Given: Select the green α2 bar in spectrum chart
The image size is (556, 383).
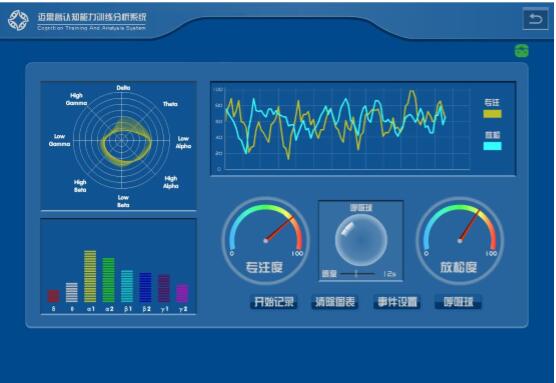Looking at the screenshot, I should [x=109, y=280].
